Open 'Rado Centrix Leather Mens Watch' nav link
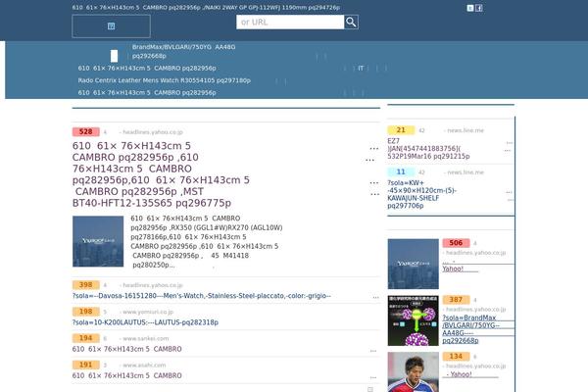 (x=165, y=80)
